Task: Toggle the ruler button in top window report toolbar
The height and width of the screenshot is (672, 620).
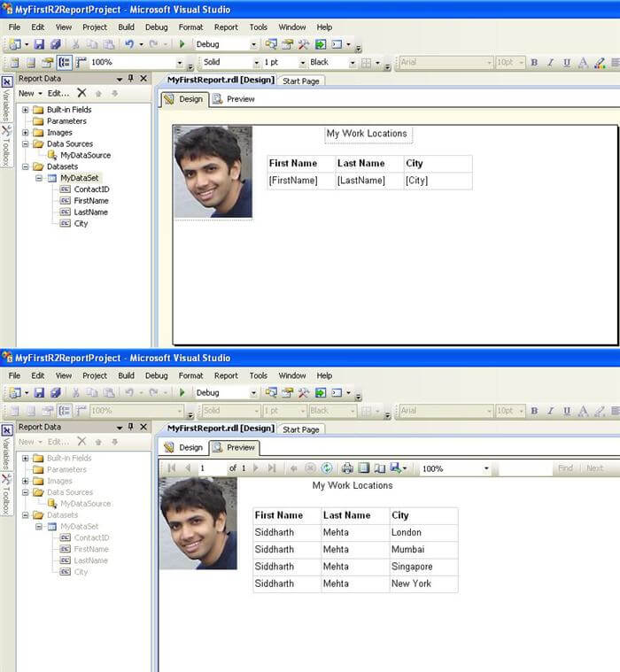Action: [x=81, y=63]
